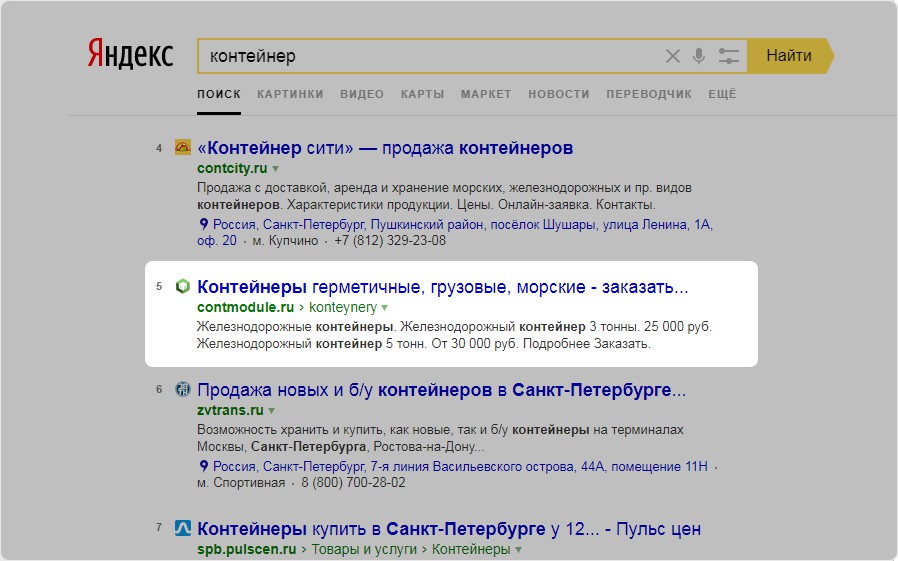Click the Найти search button
The image size is (898, 561).
[x=790, y=56]
